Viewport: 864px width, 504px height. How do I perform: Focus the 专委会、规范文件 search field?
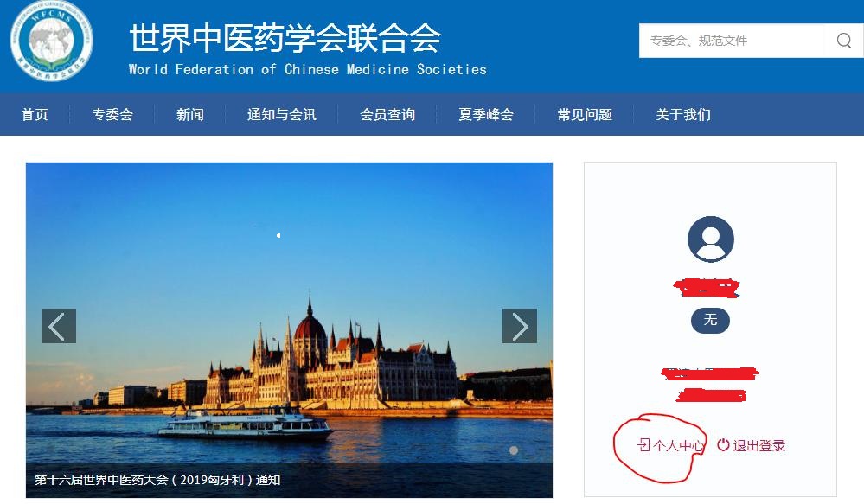coord(732,41)
